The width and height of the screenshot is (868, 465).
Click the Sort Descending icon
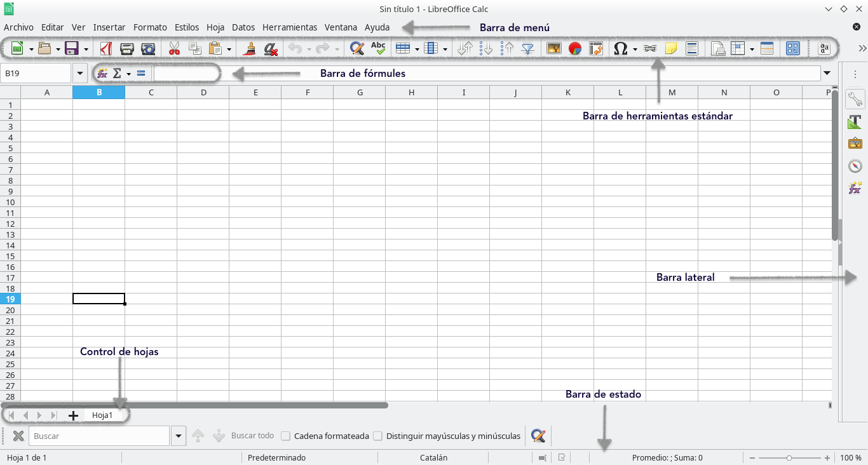(507, 48)
